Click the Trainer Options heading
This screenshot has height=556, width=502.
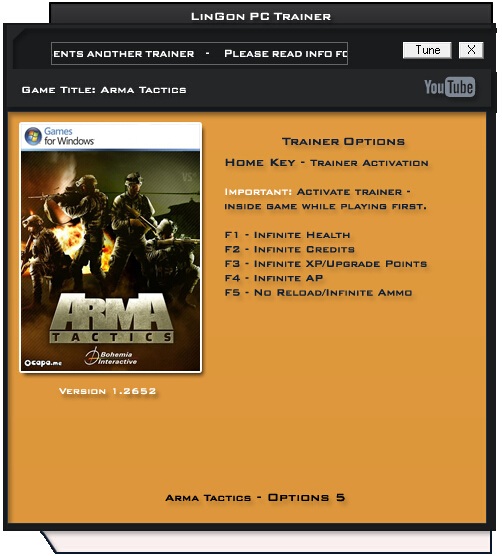pos(343,141)
